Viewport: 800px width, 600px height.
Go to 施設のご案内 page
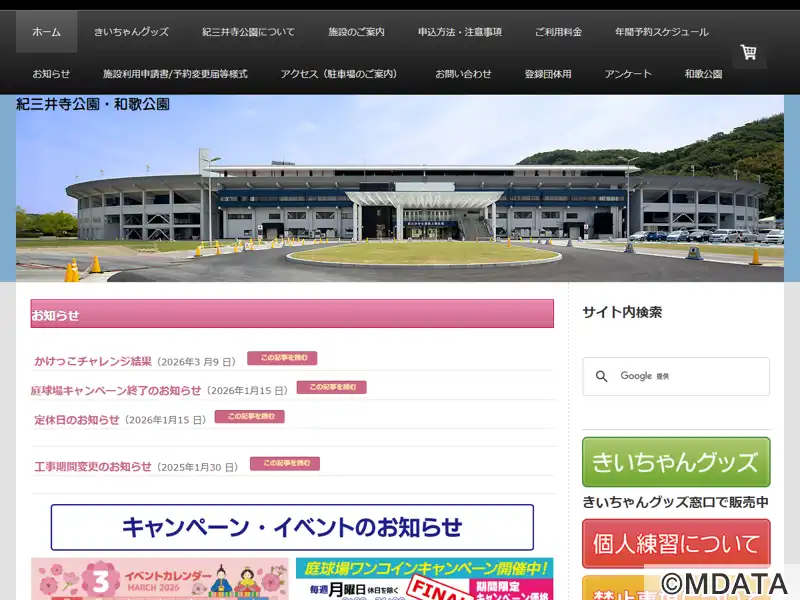pos(356,32)
